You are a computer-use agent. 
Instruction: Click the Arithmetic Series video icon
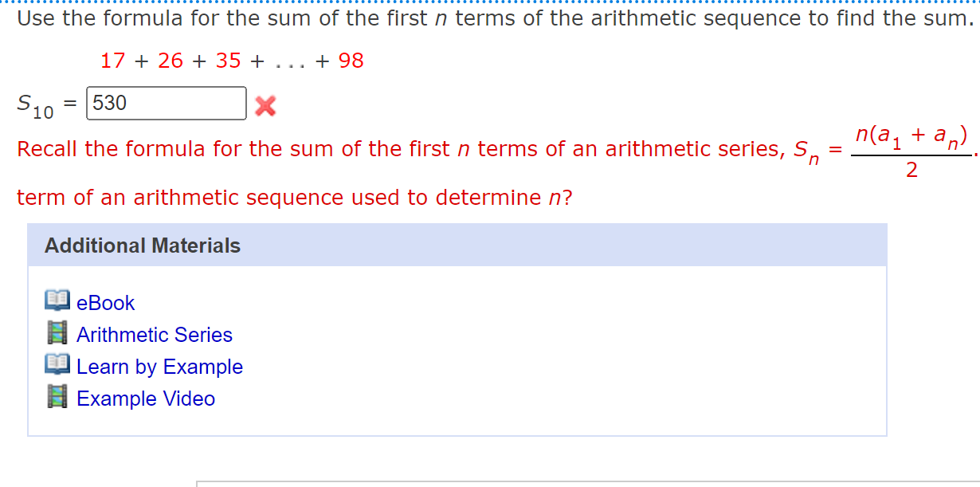click(x=56, y=333)
